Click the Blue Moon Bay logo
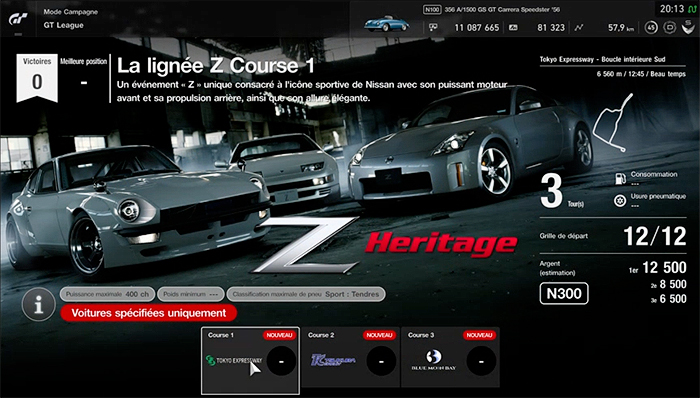 coord(433,361)
